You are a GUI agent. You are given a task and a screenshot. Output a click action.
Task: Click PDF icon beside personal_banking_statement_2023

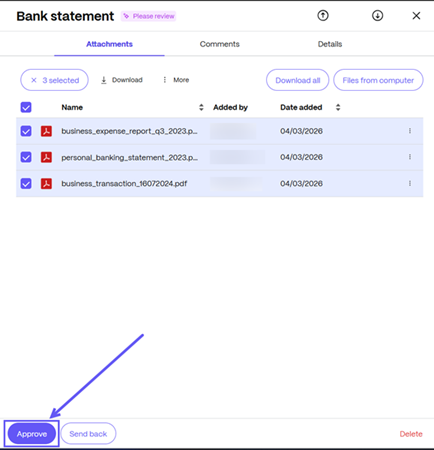[46, 157]
